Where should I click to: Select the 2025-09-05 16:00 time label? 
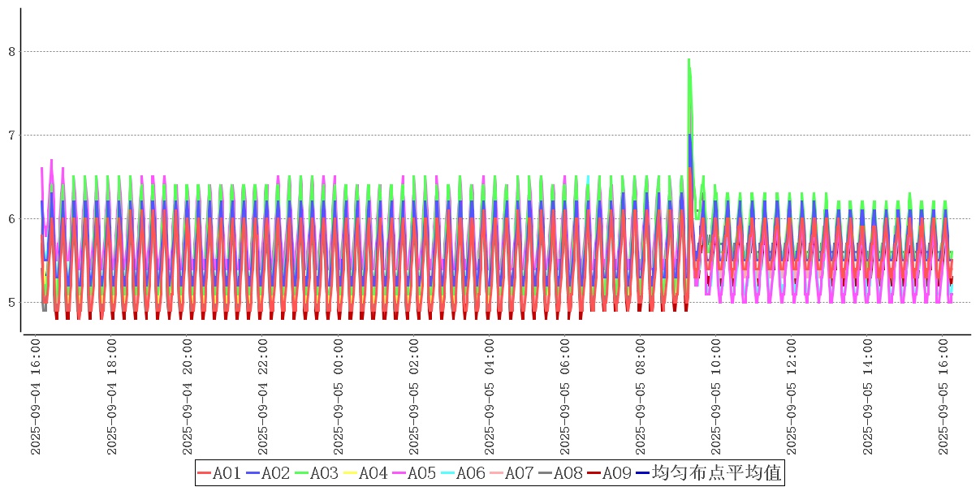(942, 398)
